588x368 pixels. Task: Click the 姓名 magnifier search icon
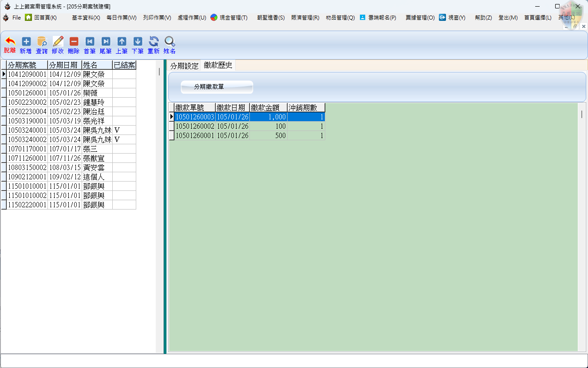pyautogui.click(x=170, y=42)
